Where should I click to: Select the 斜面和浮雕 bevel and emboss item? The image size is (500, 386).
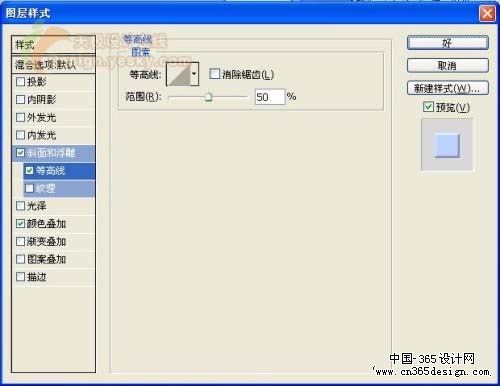(53, 153)
